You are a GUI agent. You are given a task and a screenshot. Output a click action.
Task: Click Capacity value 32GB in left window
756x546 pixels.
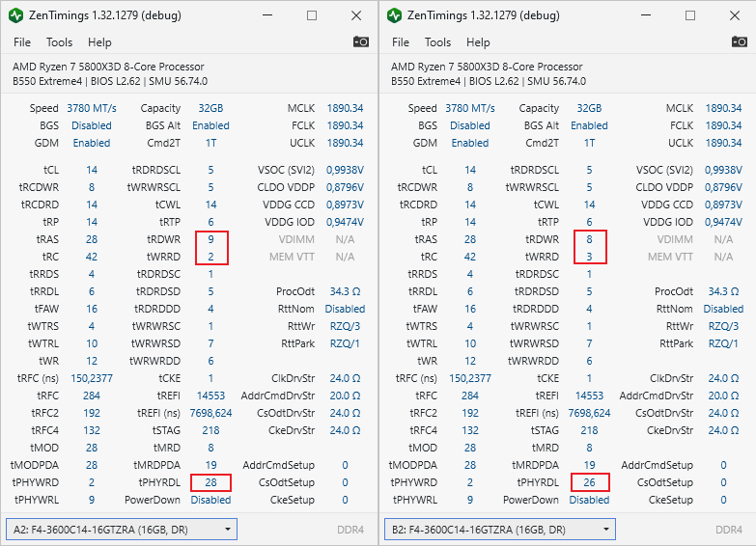210,108
